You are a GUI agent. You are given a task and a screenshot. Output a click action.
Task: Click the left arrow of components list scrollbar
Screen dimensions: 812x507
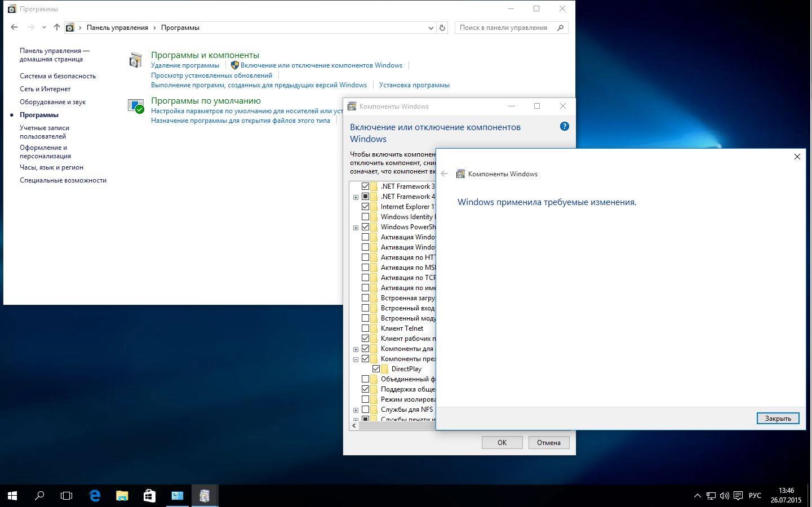tap(354, 426)
